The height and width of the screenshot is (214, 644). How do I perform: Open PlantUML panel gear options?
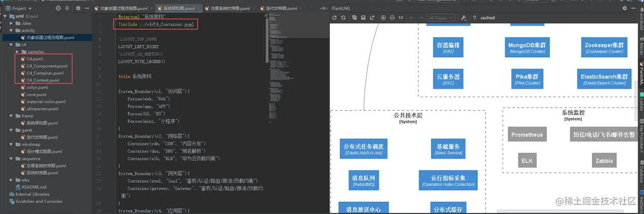[624, 9]
